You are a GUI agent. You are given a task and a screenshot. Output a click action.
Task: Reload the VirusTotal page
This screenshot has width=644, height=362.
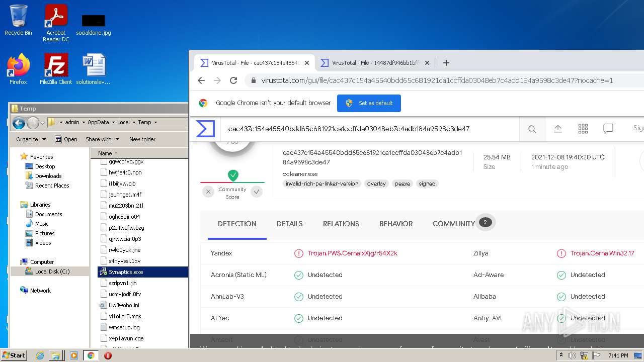click(233, 80)
